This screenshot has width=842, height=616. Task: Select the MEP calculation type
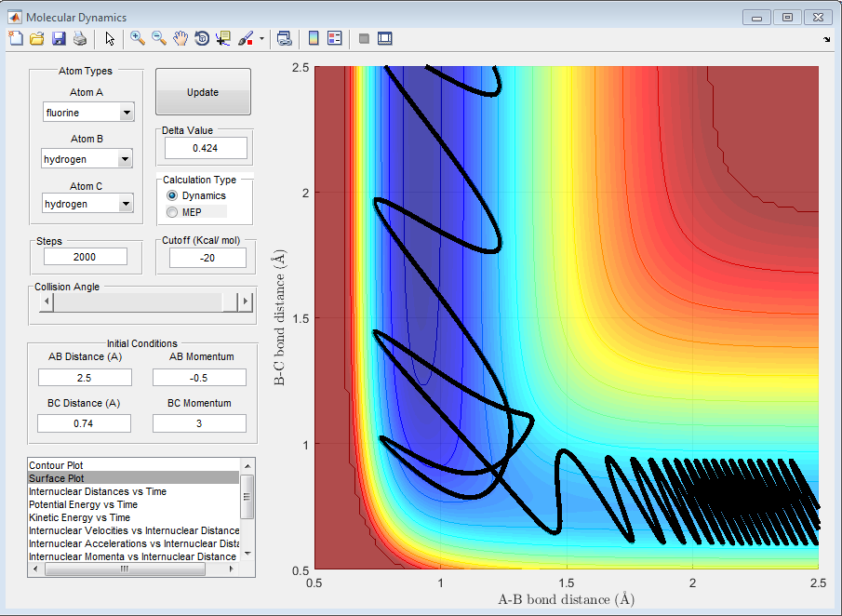pos(172,212)
